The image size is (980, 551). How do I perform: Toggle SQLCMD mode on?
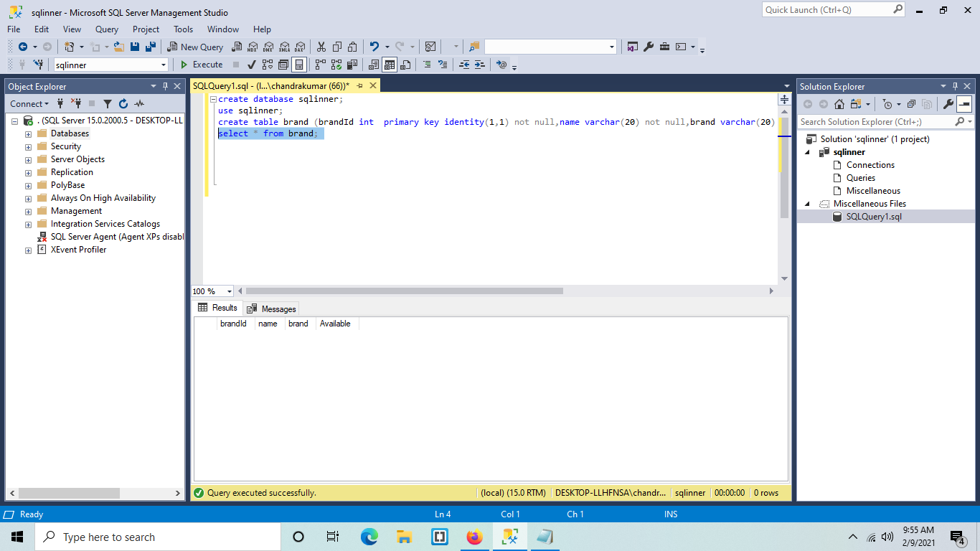pyautogui.click(x=501, y=65)
